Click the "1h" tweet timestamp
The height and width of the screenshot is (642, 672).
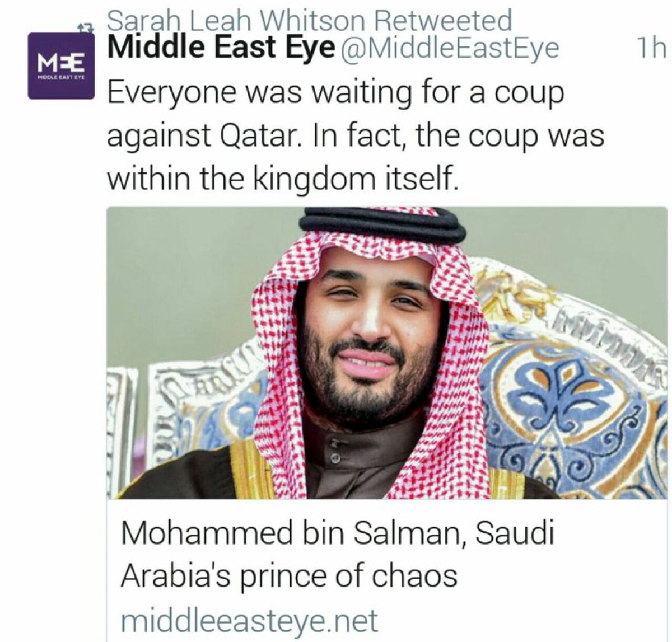coord(652,49)
